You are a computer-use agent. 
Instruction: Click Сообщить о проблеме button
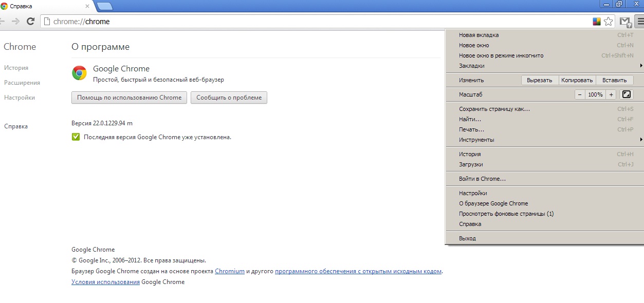[x=229, y=98]
